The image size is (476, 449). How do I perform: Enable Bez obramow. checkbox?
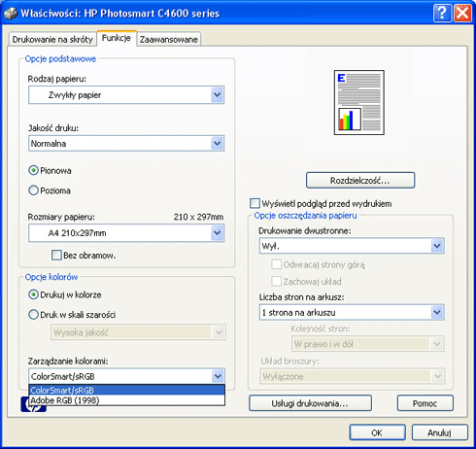pyautogui.click(x=56, y=255)
